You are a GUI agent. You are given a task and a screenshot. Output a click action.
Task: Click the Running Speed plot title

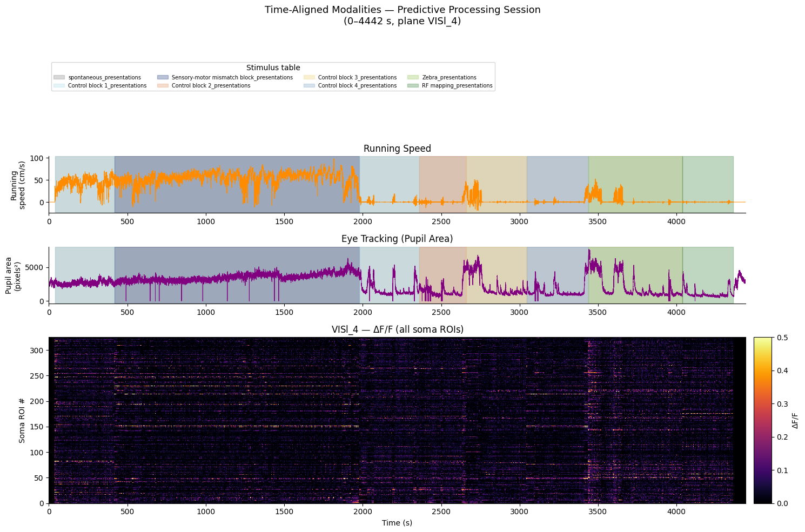[397, 149]
